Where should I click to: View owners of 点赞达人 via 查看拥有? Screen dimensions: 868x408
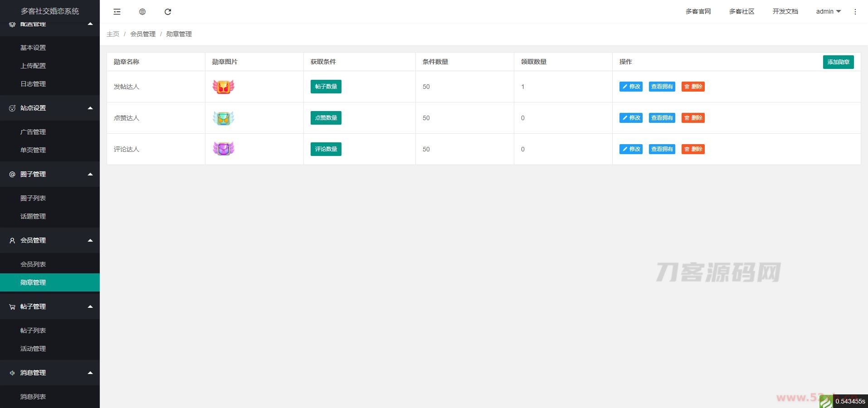point(662,118)
